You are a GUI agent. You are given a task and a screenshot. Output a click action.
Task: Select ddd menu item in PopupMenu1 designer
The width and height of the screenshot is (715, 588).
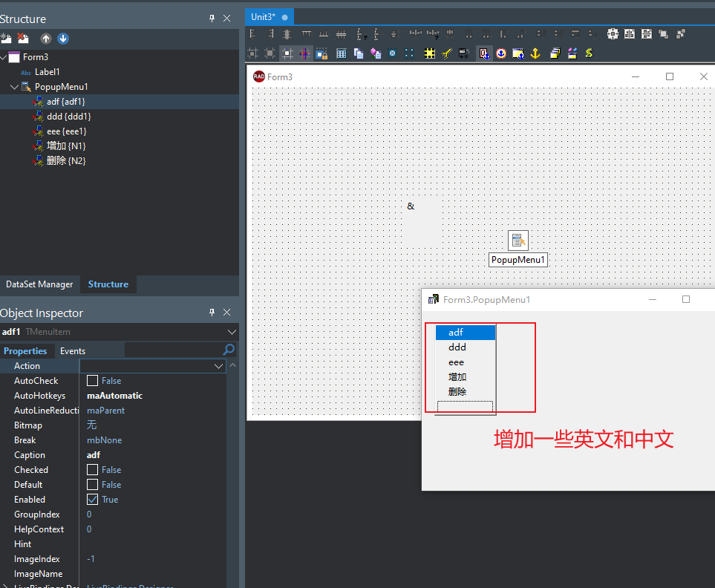pos(465,347)
